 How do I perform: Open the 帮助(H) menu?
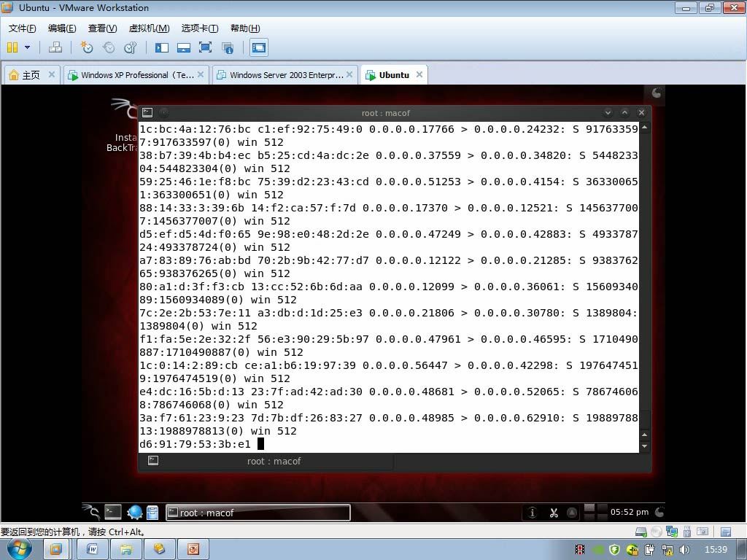tap(245, 28)
